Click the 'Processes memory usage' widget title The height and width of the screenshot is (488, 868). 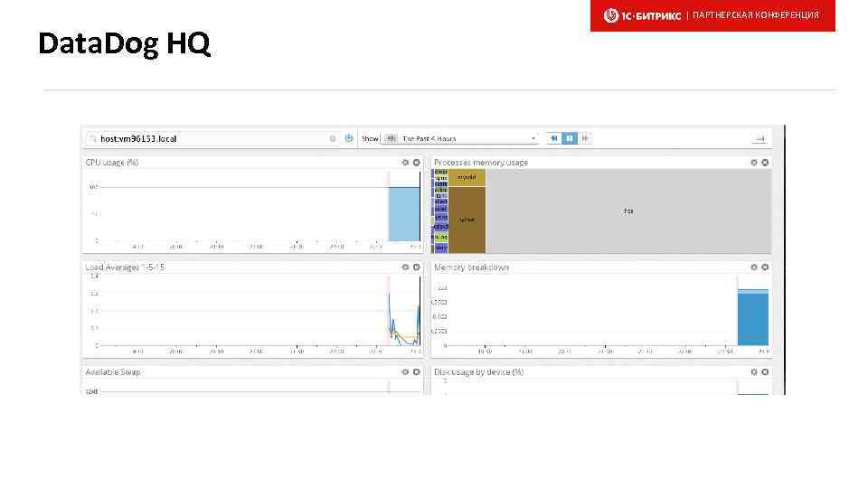(x=481, y=163)
